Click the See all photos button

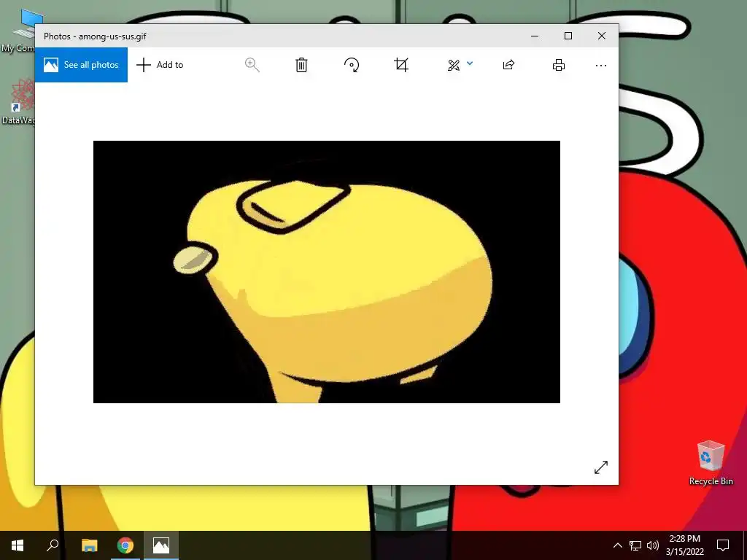click(x=81, y=65)
